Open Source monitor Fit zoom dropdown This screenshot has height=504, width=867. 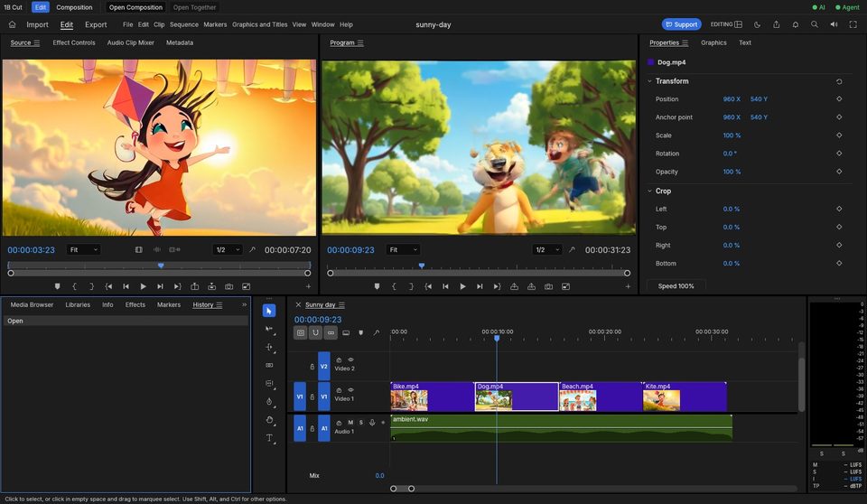[83, 250]
